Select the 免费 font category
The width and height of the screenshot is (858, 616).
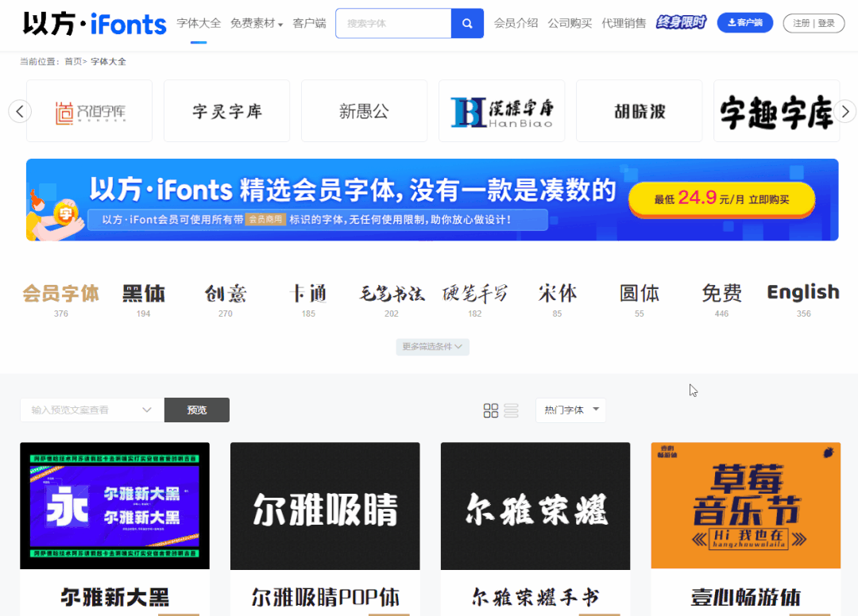coord(721,299)
